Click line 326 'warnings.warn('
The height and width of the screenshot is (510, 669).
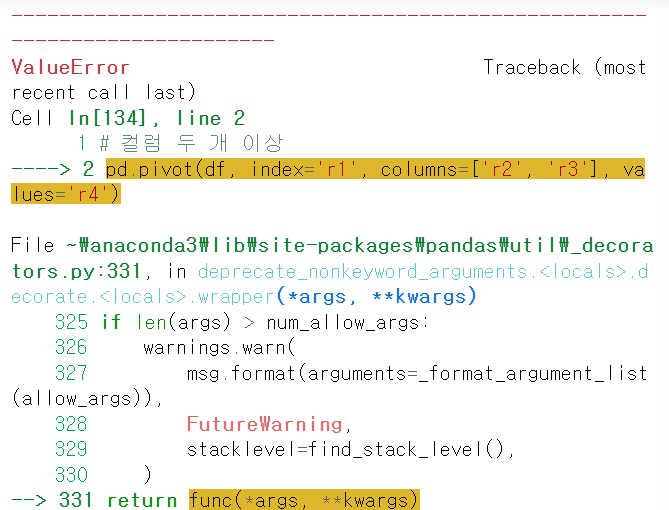pos(219,347)
